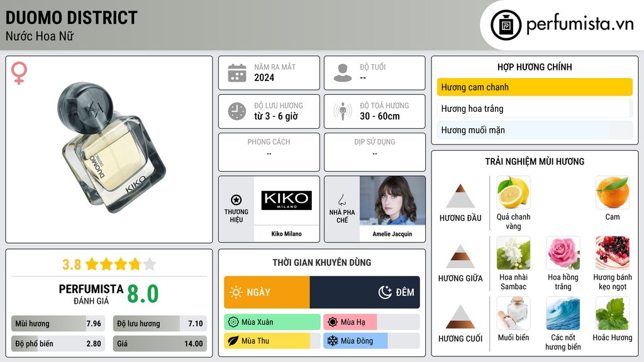
Task: Click the Hoa nhài Sambac jasmine image
Action: pyautogui.click(x=513, y=253)
